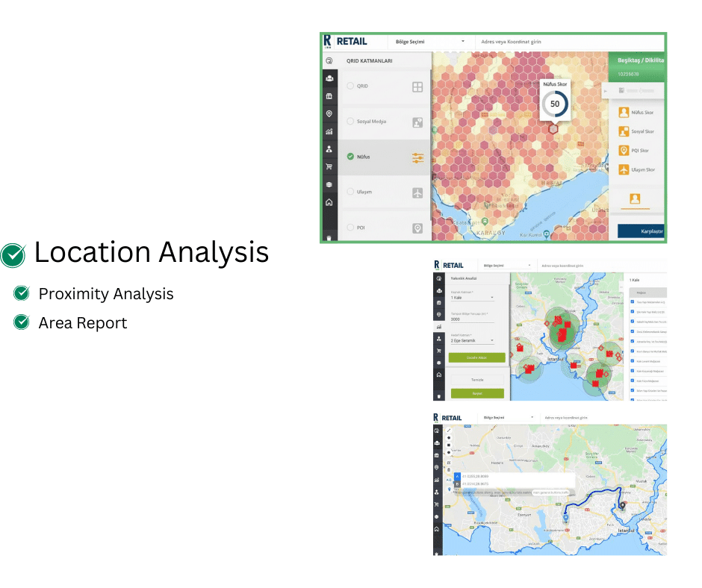Select the orange Sosyal Skor icon
702x588 pixels.
click(624, 131)
